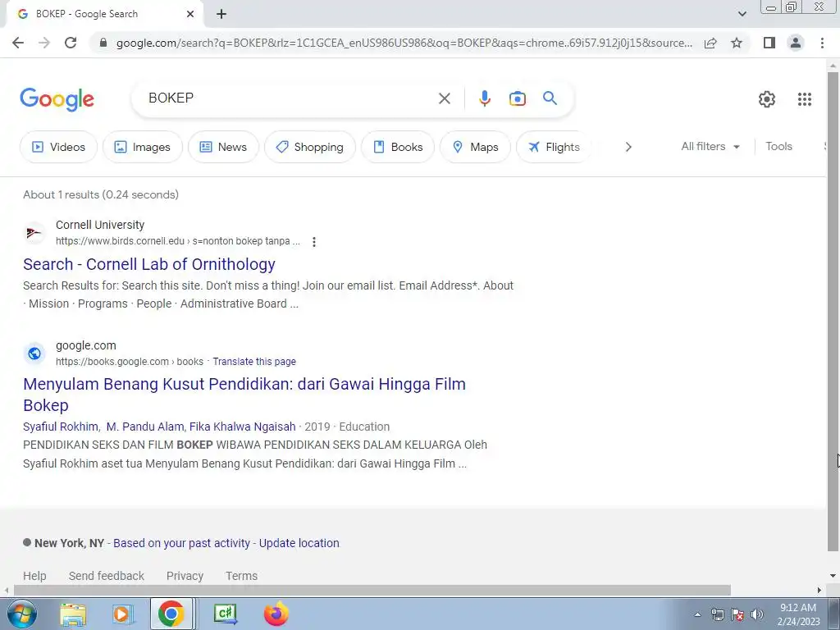Click the browser forward arrow
840x630 pixels.
click(x=44, y=43)
